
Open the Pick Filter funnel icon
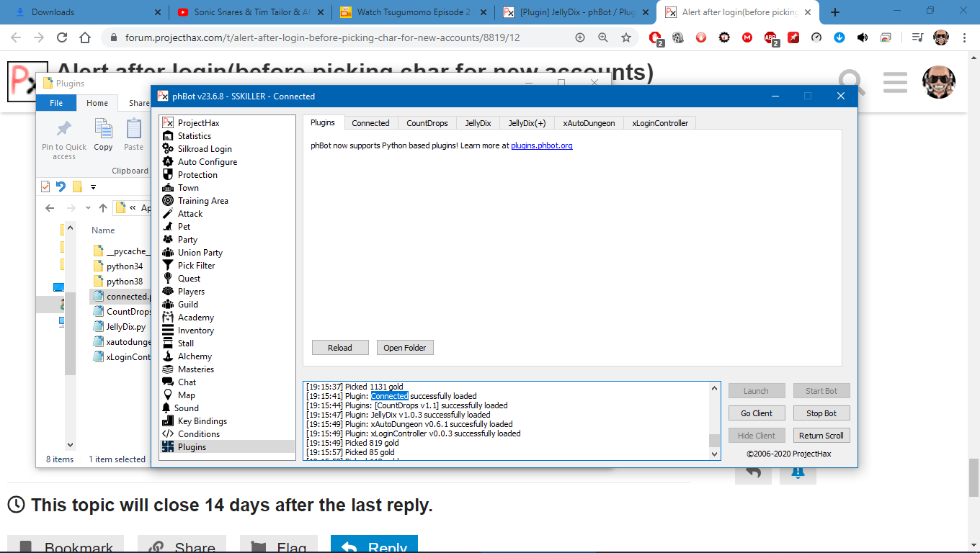pos(168,266)
